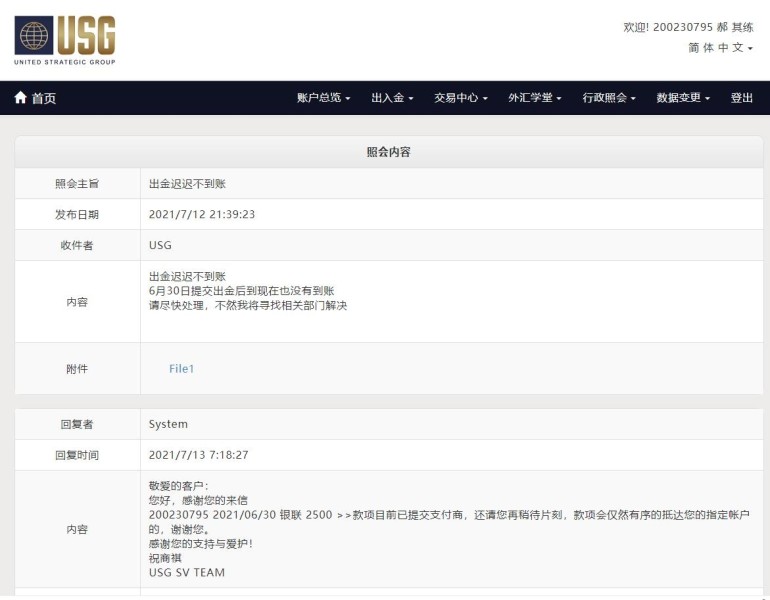The height and width of the screenshot is (600, 770).
Task: Expand the 数据变更 menu
Action: (683, 98)
